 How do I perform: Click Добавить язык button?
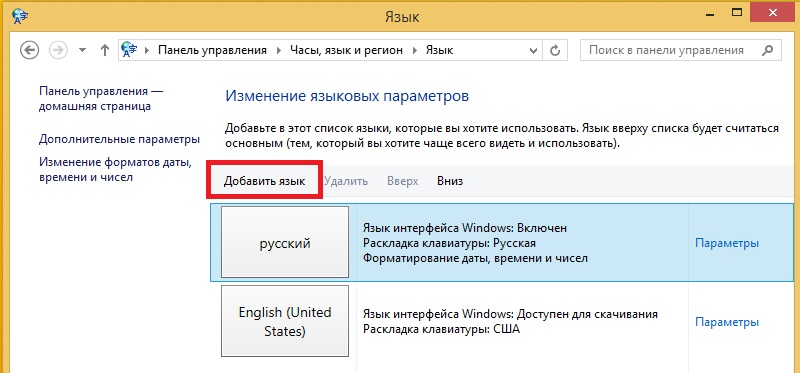click(264, 181)
